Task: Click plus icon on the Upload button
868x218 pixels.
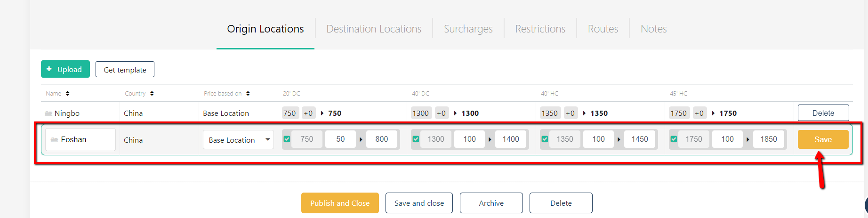Action: (x=49, y=69)
